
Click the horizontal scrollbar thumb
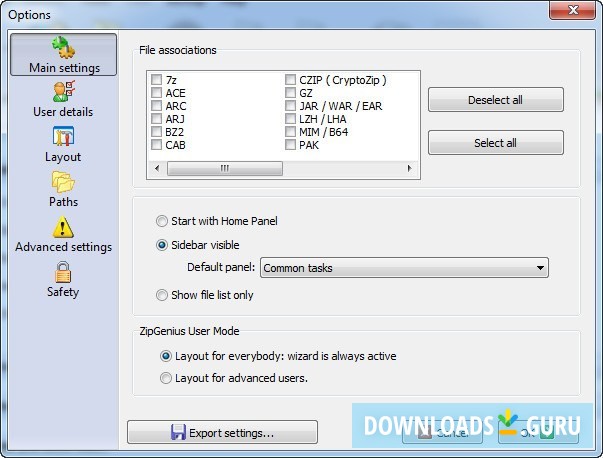(225, 168)
